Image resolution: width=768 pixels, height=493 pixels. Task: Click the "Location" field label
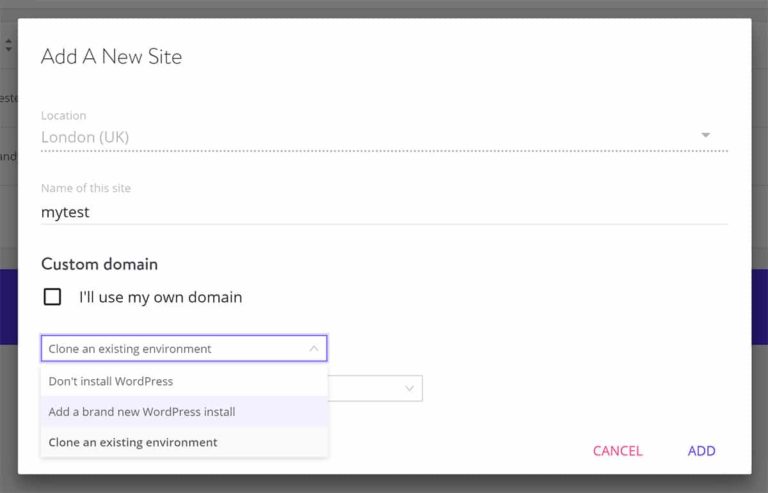(63, 116)
